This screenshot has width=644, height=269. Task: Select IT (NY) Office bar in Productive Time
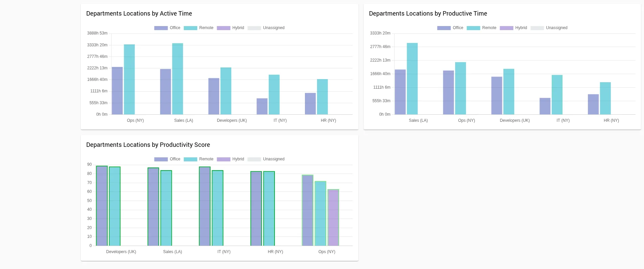545,106
